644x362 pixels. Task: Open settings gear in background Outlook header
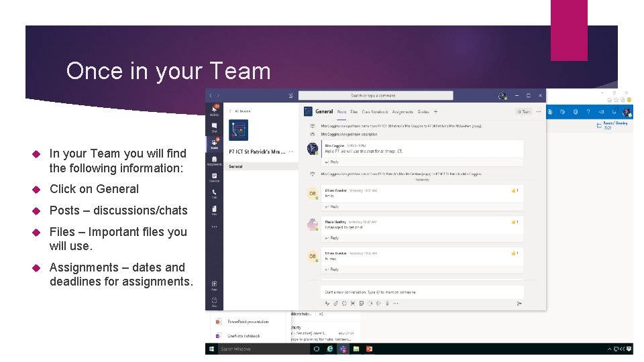(576, 112)
